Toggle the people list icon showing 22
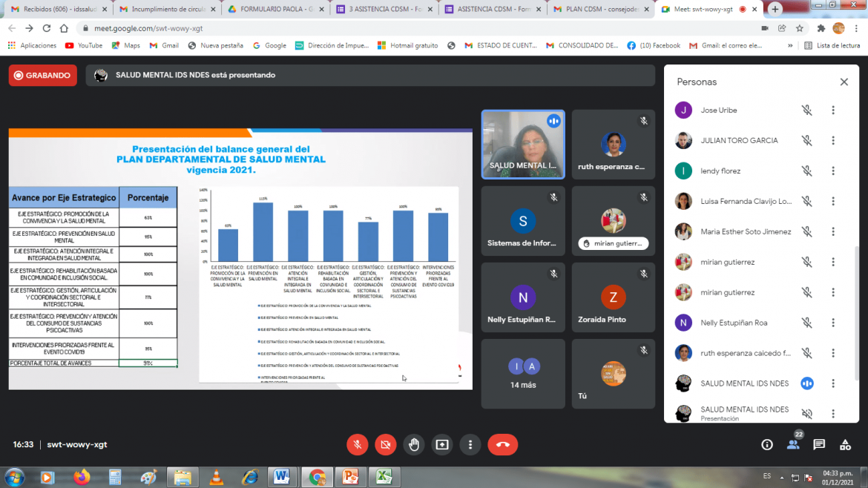Image resolution: width=868 pixels, height=488 pixels. click(x=793, y=444)
